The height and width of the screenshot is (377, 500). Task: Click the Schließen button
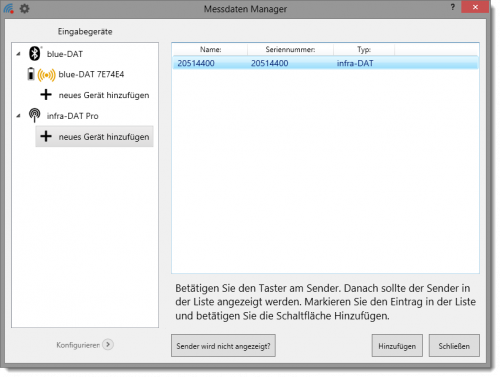454,346
